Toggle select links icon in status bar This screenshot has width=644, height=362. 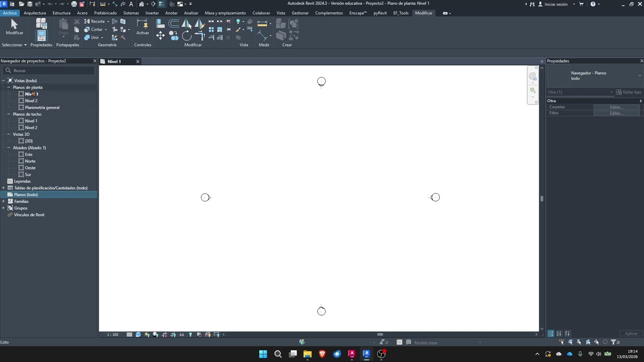[561, 342]
